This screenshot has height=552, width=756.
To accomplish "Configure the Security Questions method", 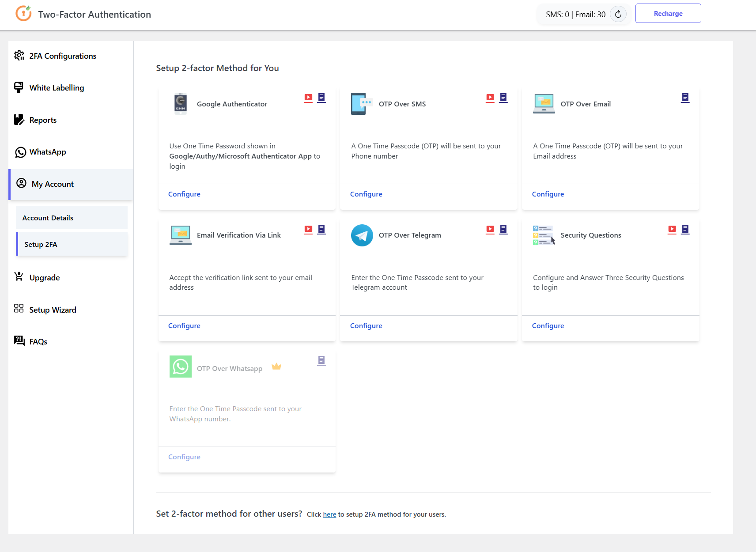I will [548, 326].
